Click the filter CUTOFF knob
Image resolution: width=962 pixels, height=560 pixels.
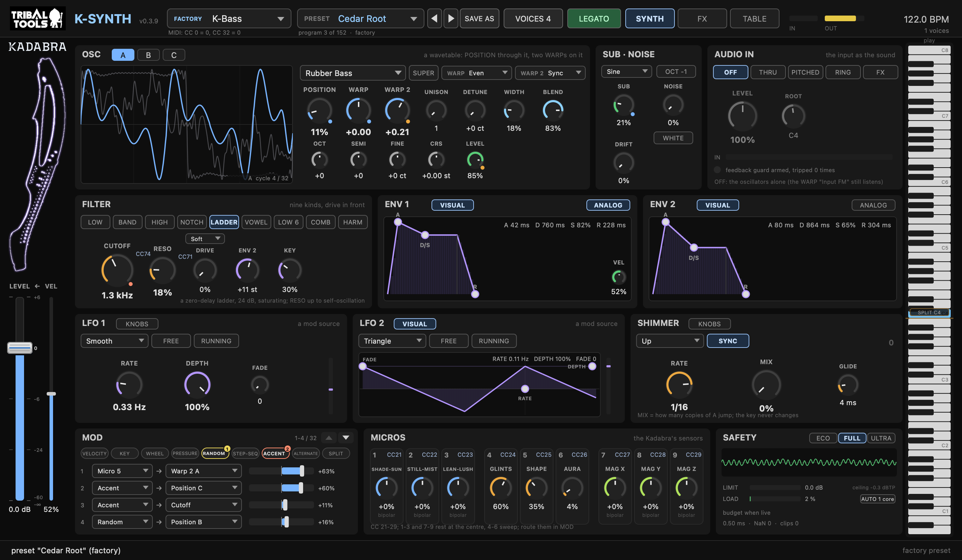[117, 270]
